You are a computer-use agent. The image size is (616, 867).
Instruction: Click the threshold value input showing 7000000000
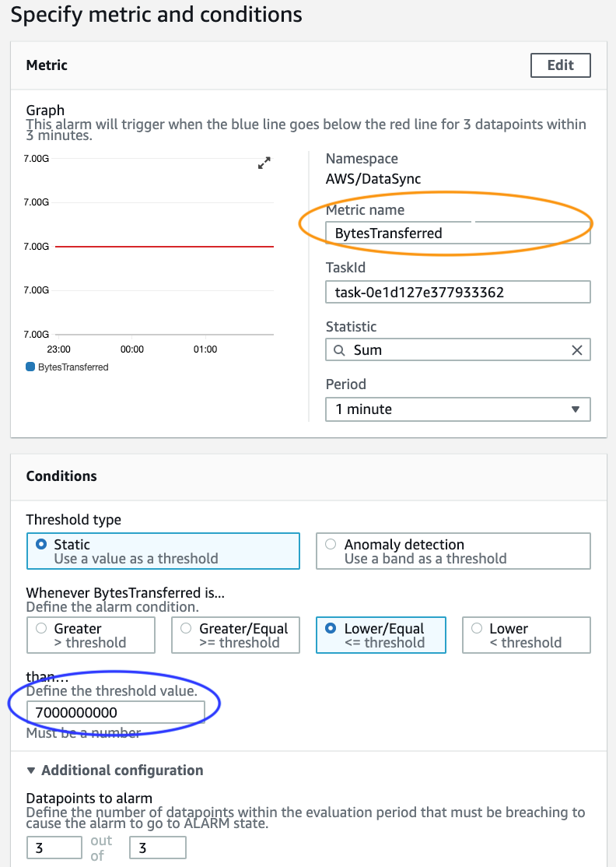[x=117, y=711]
